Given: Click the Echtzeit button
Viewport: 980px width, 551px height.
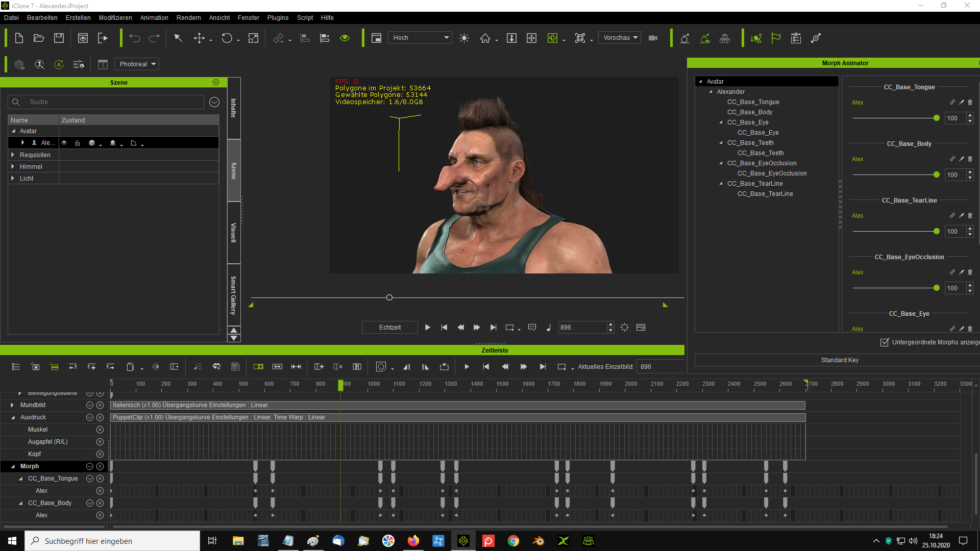Looking at the screenshot, I should coord(390,328).
